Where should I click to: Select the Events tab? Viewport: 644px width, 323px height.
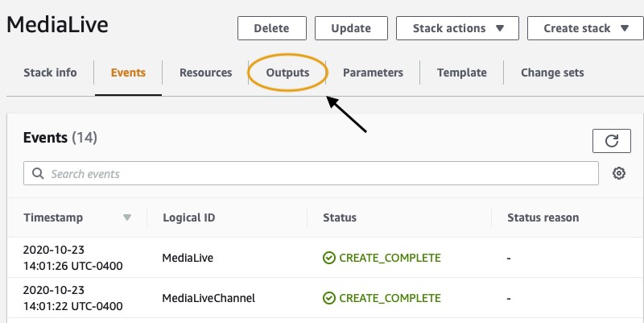pyautogui.click(x=128, y=72)
